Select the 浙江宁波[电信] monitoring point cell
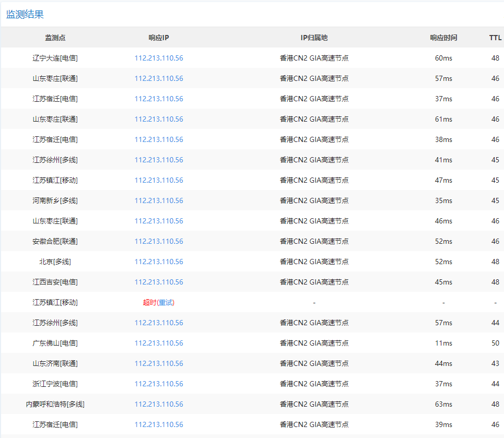Screen dimensions: 504x438 pyautogui.click(x=55, y=384)
